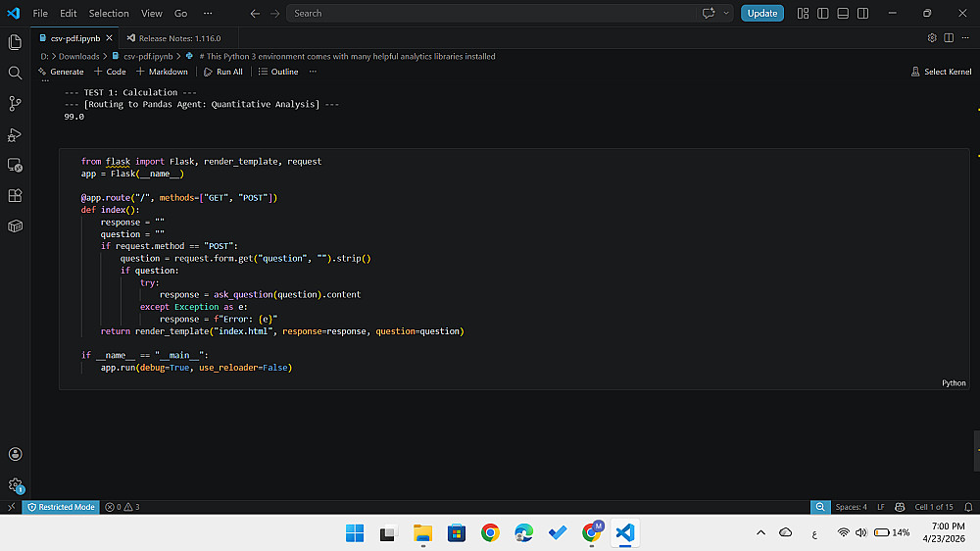Viewport: 980px width, 551px height.
Task: Click the Update button
Action: coord(761,13)
